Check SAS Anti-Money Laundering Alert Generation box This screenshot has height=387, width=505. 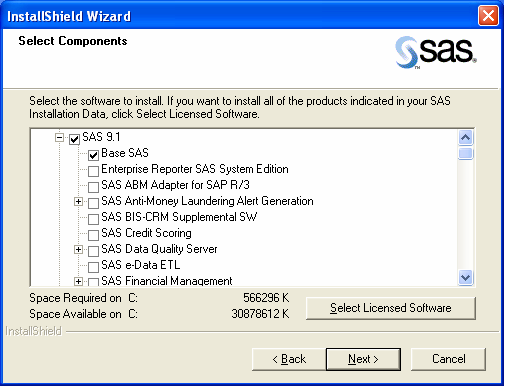click(93, 203)
